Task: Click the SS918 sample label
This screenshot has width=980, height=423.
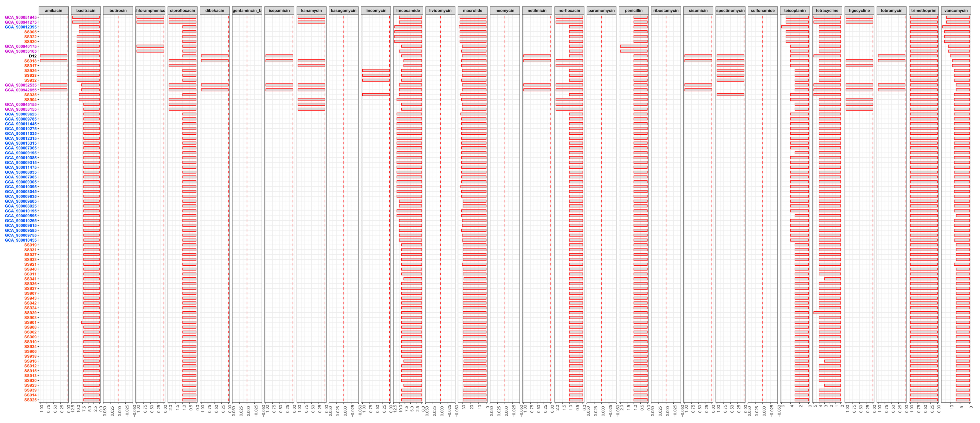Action: (x=30, y=61)
